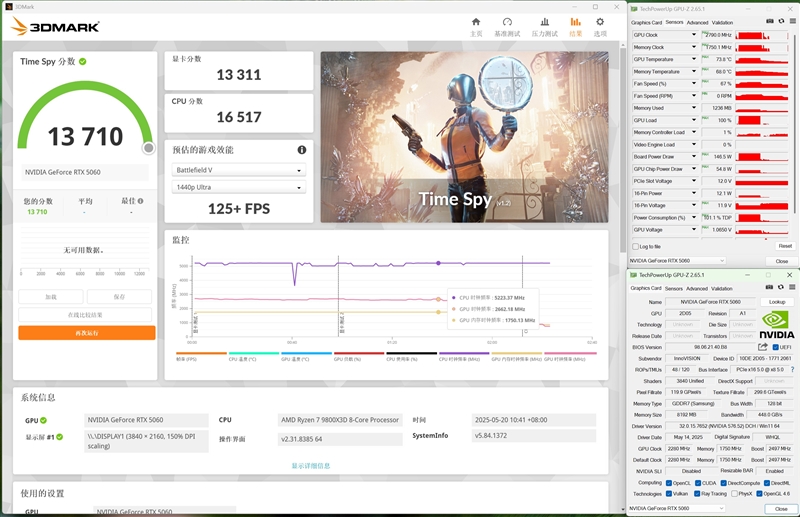Screen dimensions: 800x517
Task: Click the 保存 save button
Action: pyautogui.click(x=119, y=297)
